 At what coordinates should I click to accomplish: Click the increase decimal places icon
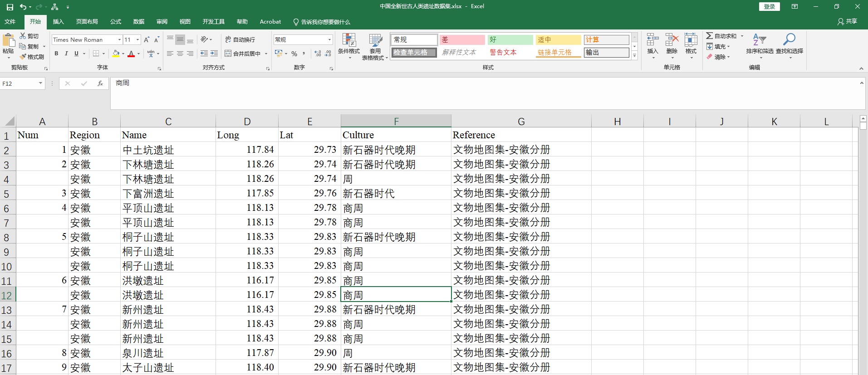click(318, 54)
